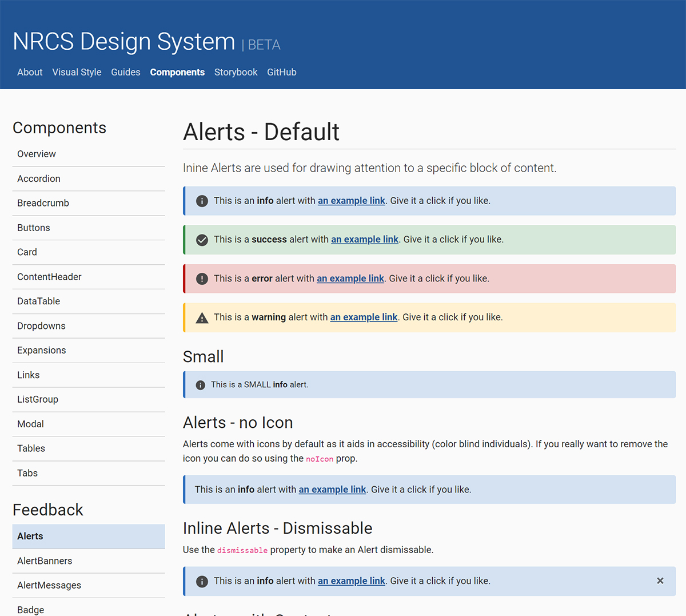Open Tabs in the sidebar

point(89,474)
